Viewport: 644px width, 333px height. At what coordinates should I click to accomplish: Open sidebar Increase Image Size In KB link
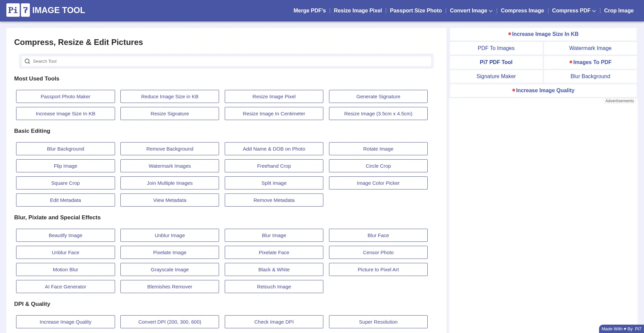(x=545, y=34)
